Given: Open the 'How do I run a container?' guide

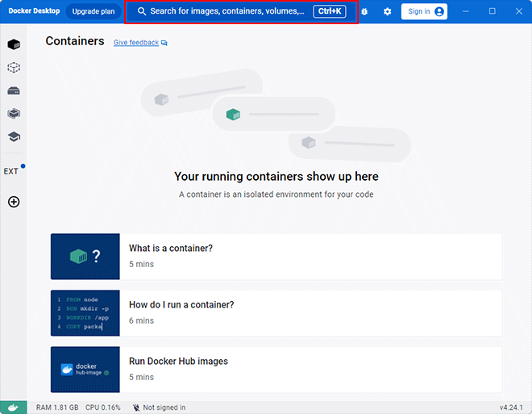Looking at the screenshot, I should coord(276,313).
